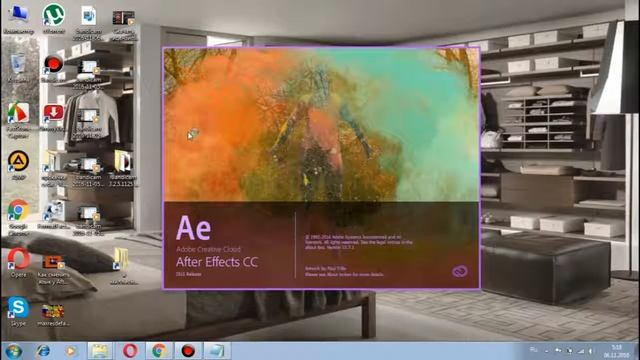Open the Recycle Bin on the desktop
This screenshot has height=360, width=640.
click(x=18, y=68)
